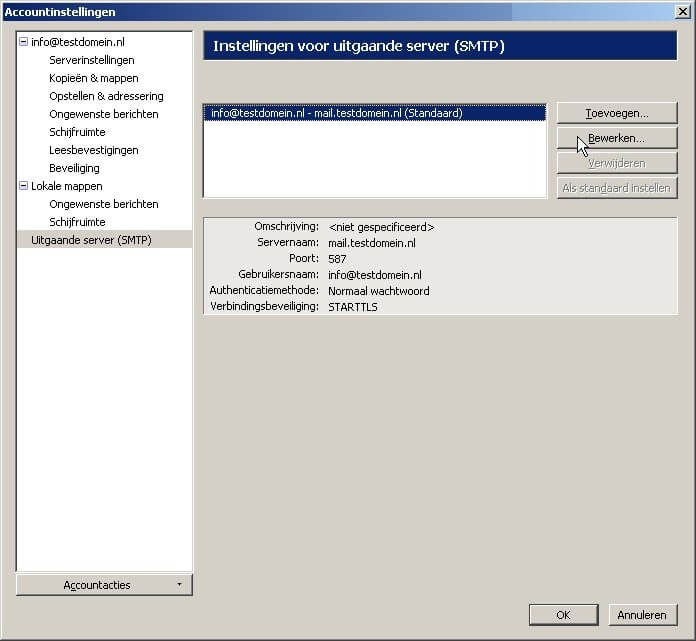Image resolution: width=696 pixels, height=641 pixels.
Task: Click the Normaal wachtwoord value
Action: click(379, 291)
